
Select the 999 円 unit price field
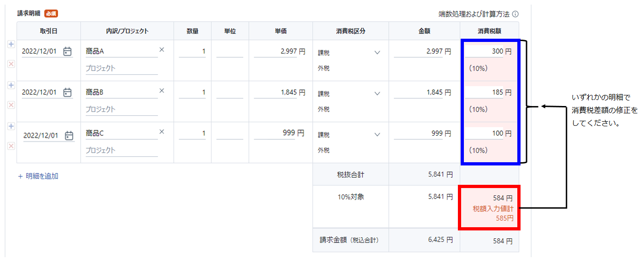279,133
